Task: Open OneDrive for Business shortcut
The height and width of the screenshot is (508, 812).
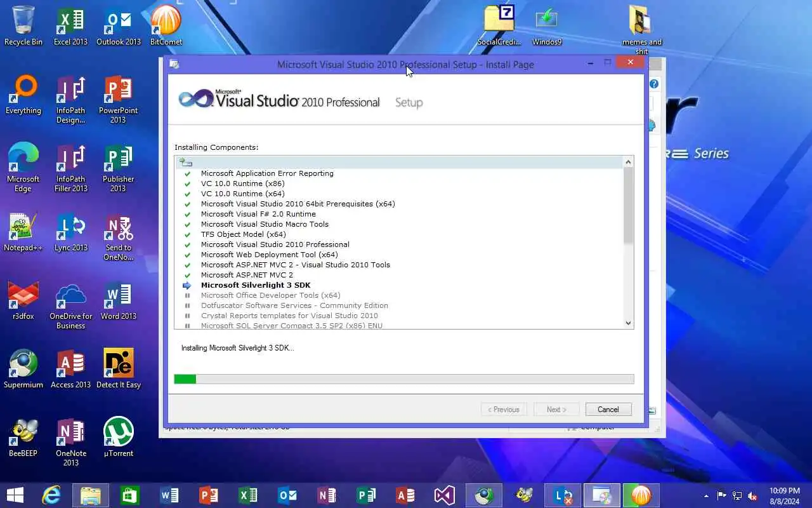Action: tap(70, 305)
